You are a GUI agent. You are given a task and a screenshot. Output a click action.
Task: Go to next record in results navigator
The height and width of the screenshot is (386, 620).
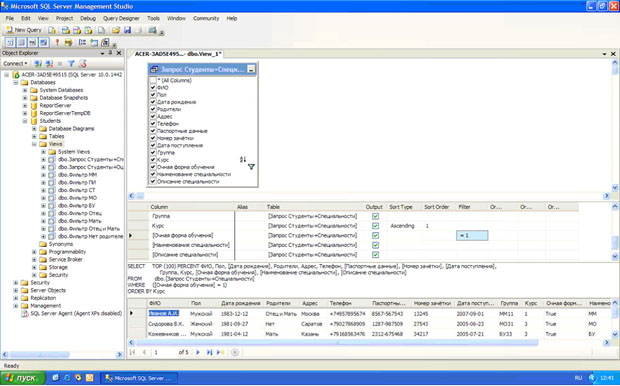(198, 352)
